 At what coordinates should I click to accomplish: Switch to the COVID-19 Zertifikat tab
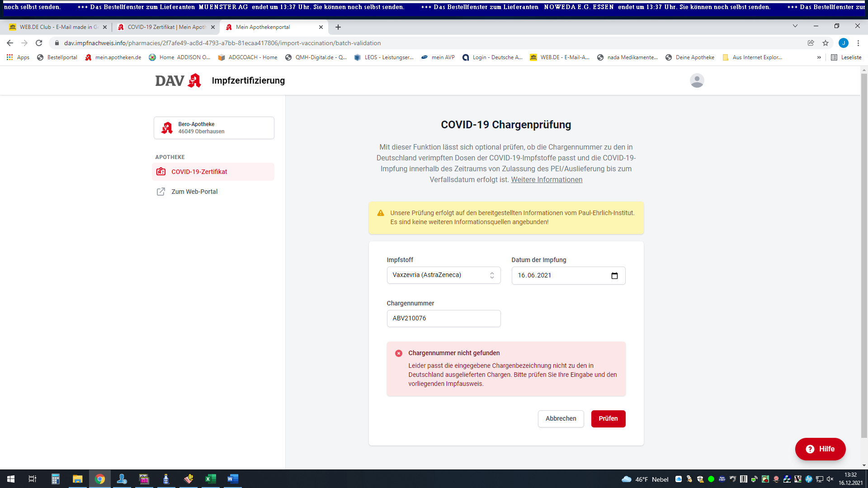165,27
